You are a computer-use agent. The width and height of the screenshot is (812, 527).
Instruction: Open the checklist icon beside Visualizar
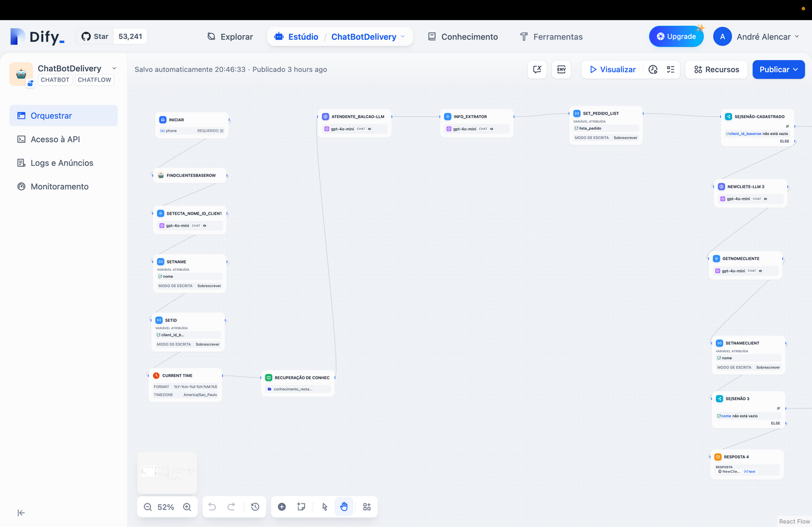point(671,69)
